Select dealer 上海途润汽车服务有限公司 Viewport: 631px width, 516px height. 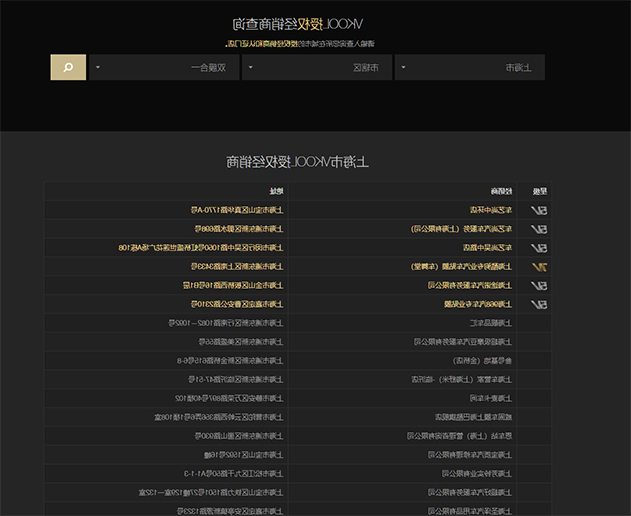470,286
